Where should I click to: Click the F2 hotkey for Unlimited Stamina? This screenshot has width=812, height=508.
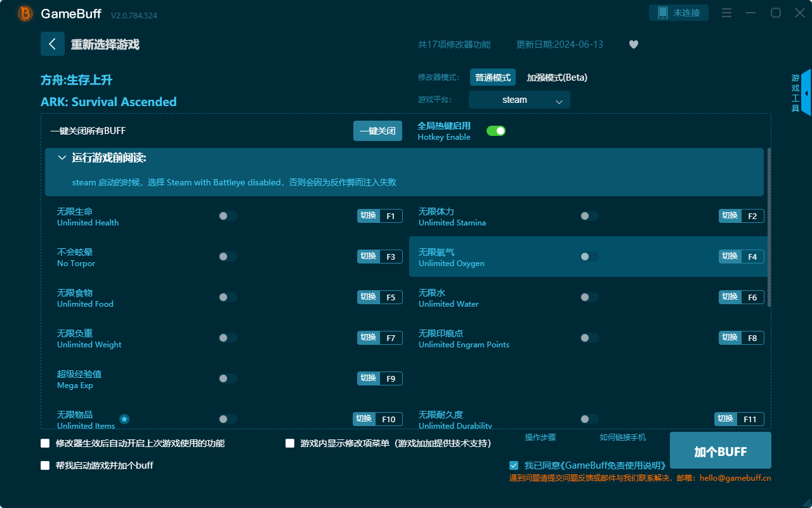(x=752, y=216)
